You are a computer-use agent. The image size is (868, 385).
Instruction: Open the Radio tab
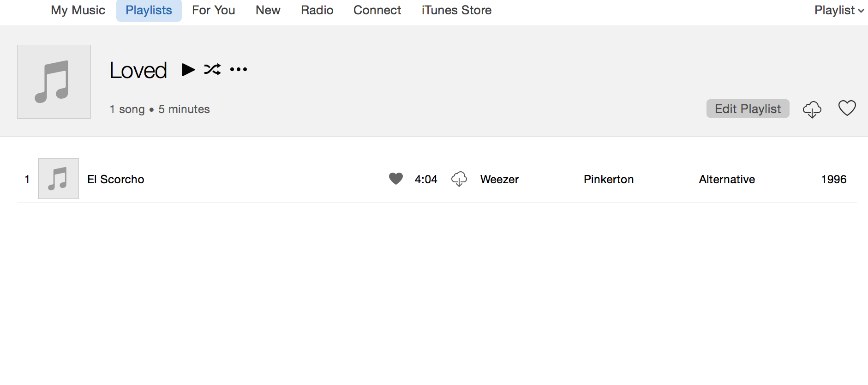[x=317, y=10]
